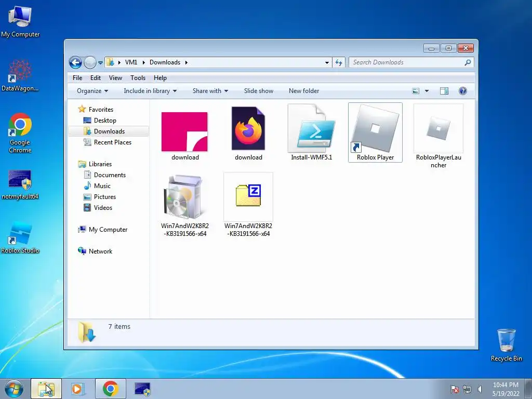Image resolution: width=532 pixels, height=399 pixels.
Task: Open the Edit menu
Action: click(x=96, y=78)
